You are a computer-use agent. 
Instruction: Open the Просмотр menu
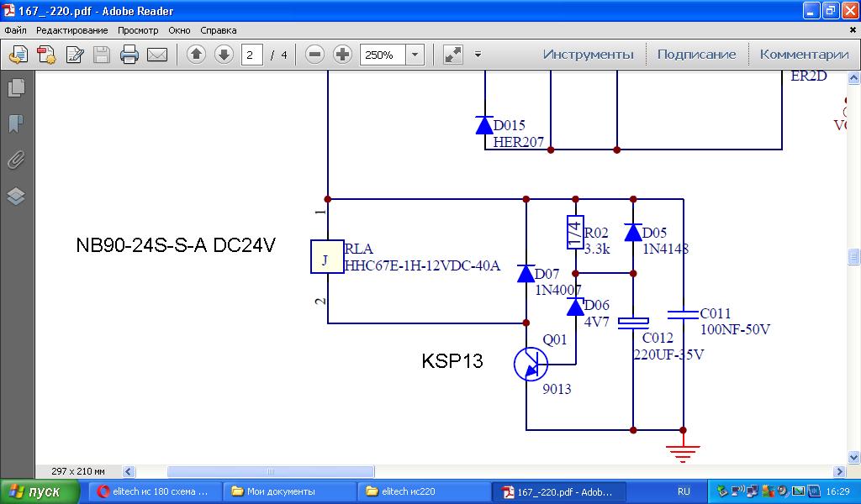(138, 30)
